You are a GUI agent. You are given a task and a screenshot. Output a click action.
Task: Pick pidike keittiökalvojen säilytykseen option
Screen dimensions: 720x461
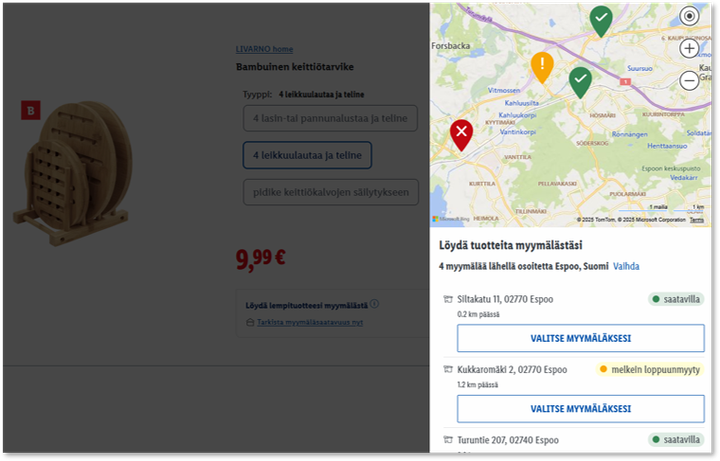[x=330, y=192]
